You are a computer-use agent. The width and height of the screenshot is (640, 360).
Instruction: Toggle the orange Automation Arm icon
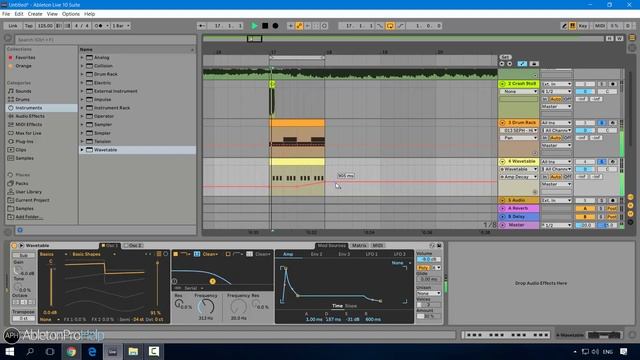coord(299,26)
